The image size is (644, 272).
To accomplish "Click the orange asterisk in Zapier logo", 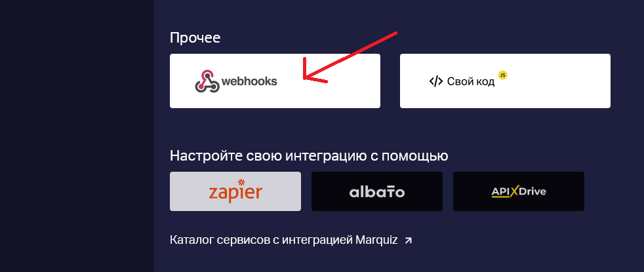I will click(241, 182).
